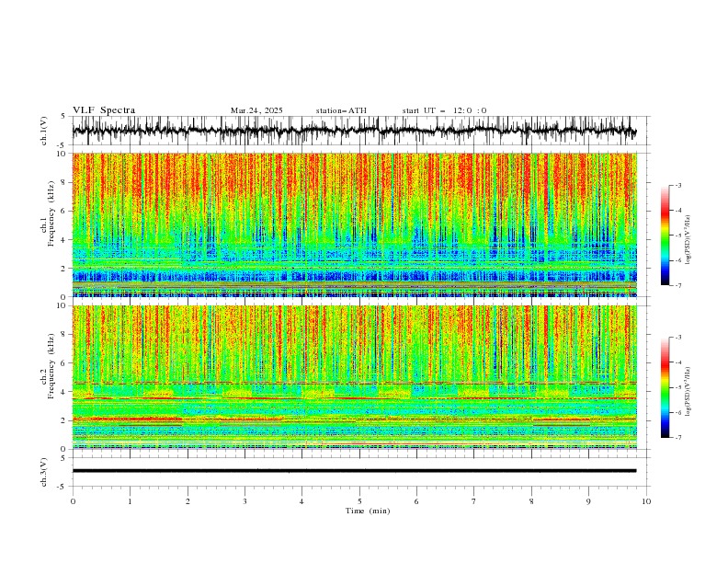728x563 pixels.
Task: Click the "6" tick on the Time axis
Action: click(x=416, y=501)
